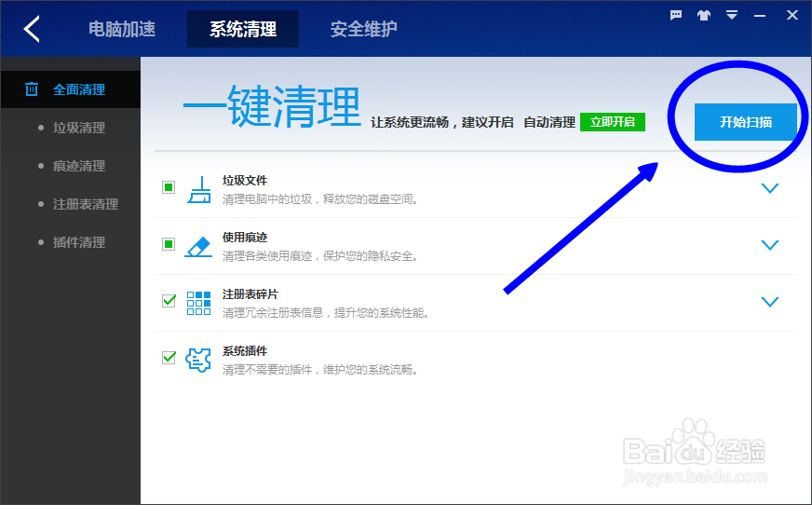Click the text 让系统更流畅，建议开启
812x505 pixels.
(x=442, y=122)
